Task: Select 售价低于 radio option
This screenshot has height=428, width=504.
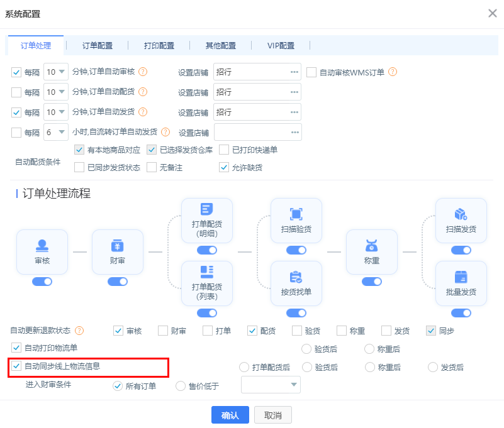Action: click(181, 386)
